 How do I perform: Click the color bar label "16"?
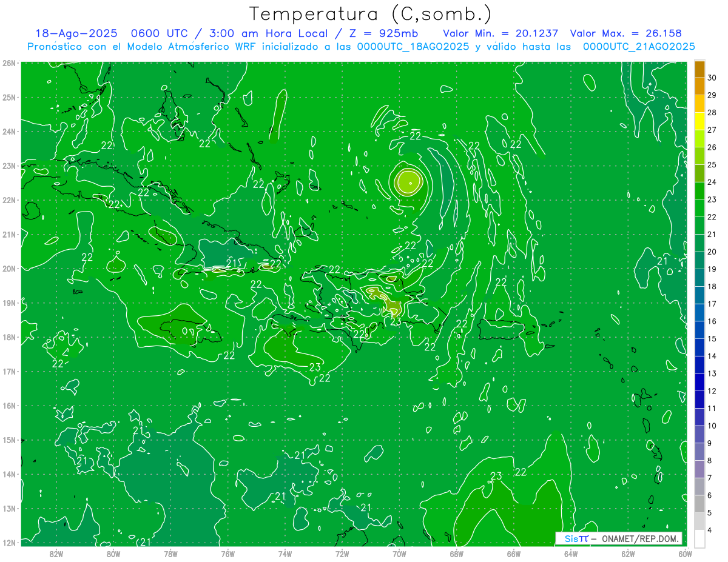712,321
